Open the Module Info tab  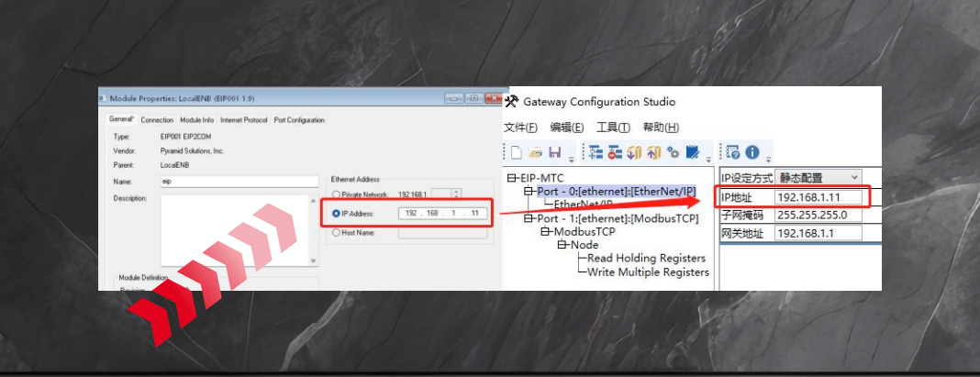(x=197, y=119)
